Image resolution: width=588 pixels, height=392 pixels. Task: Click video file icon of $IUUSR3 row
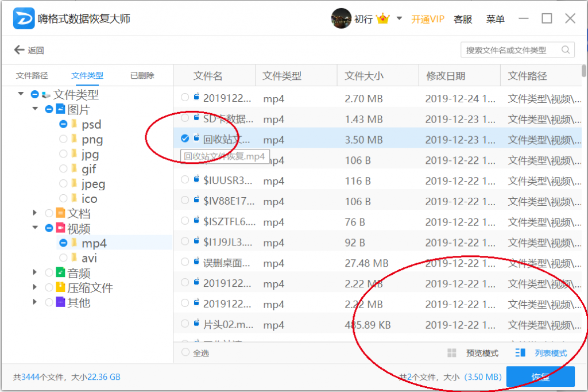tap(196, 179)
